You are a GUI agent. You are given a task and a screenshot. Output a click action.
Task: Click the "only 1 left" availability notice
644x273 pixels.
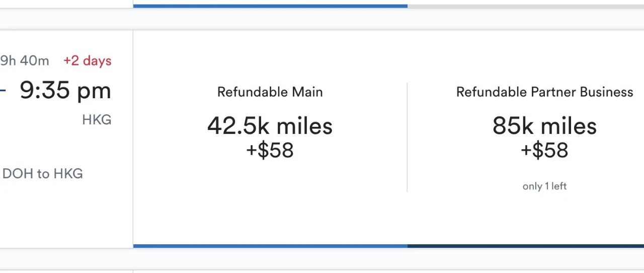pyautogui.click(x=544, y=186)
